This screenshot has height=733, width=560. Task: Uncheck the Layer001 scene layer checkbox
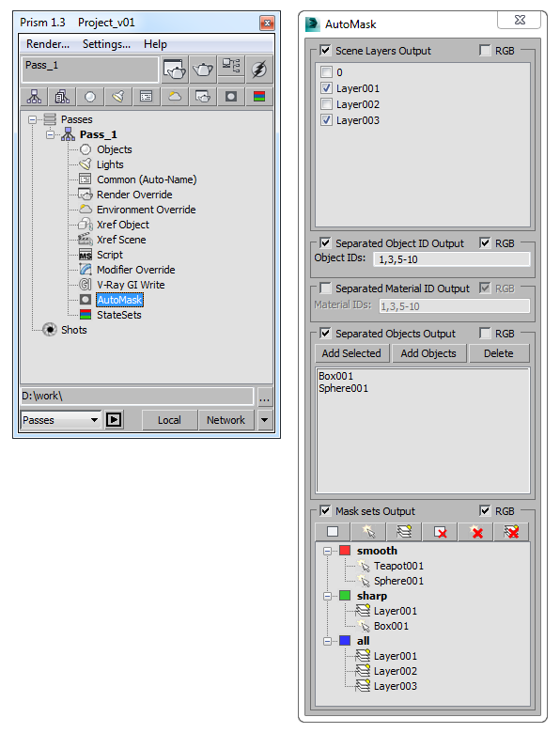pos(326,88)
